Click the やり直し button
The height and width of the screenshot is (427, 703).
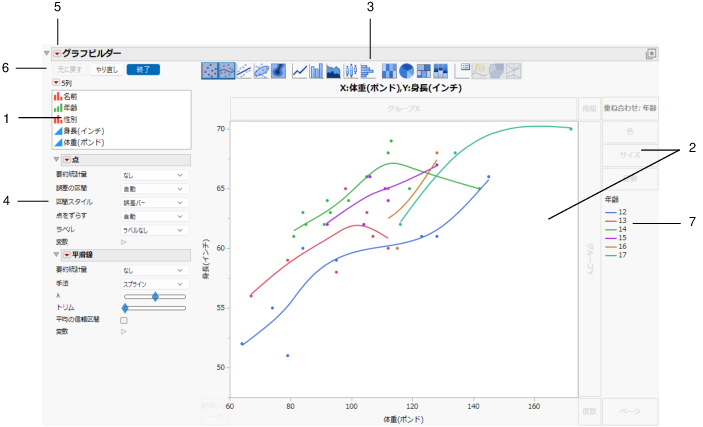pyautogui.click(x=107, y=70)
